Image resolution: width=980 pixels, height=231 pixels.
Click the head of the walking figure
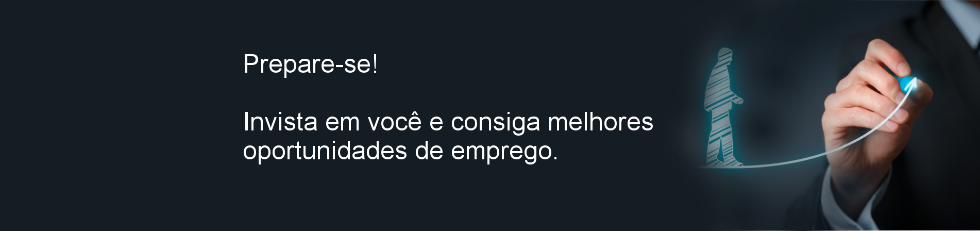click(725, 56)
